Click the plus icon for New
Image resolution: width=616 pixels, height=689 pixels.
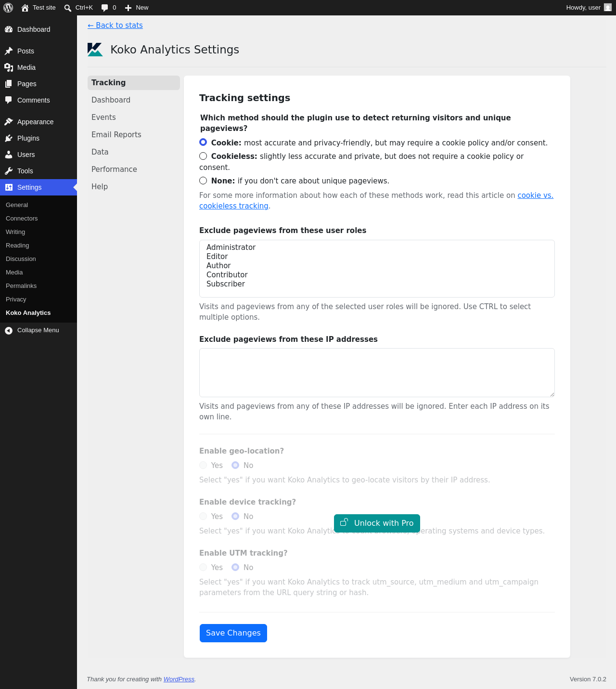coord(128,8)
